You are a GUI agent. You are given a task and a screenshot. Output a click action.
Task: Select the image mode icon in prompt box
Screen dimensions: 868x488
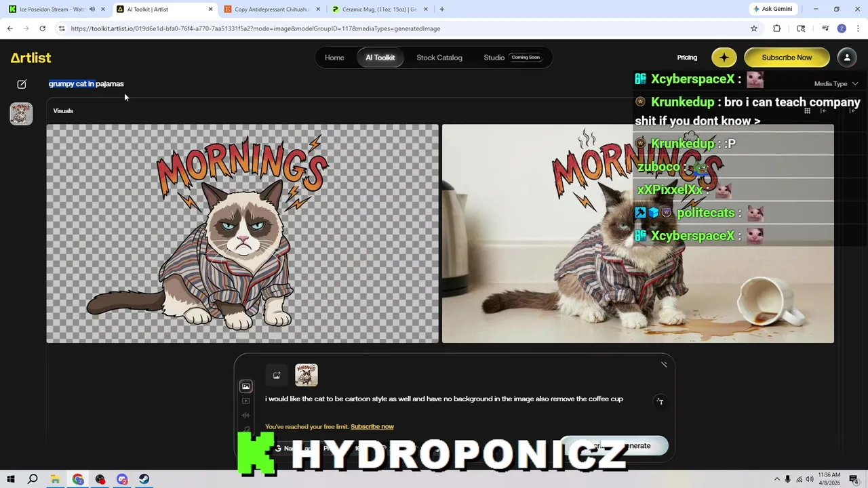point(245,386)
